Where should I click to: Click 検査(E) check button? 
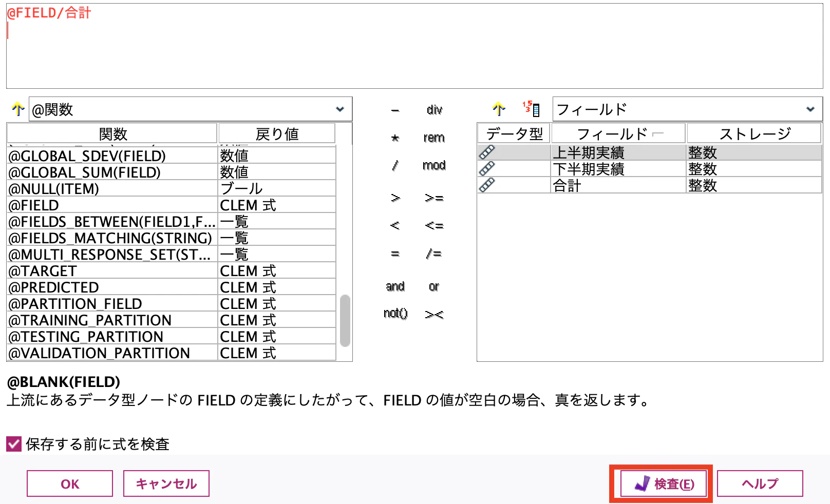pos(664,483)
